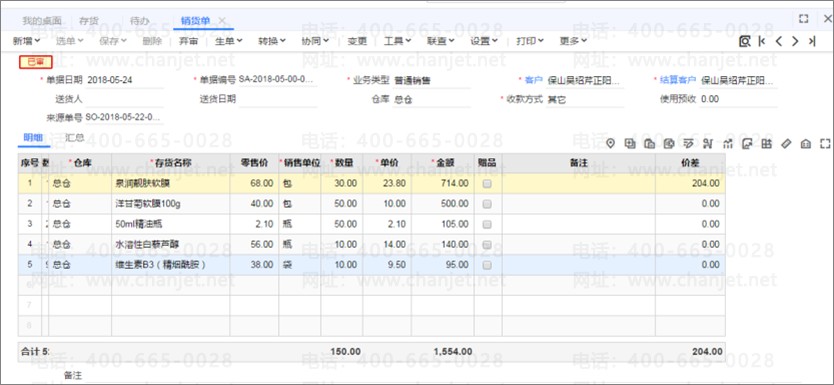The height and width of the screenshot is (385, 834).
Task: Click the fourth detail toolbar icon with clock
Action: tap(669, 143)
